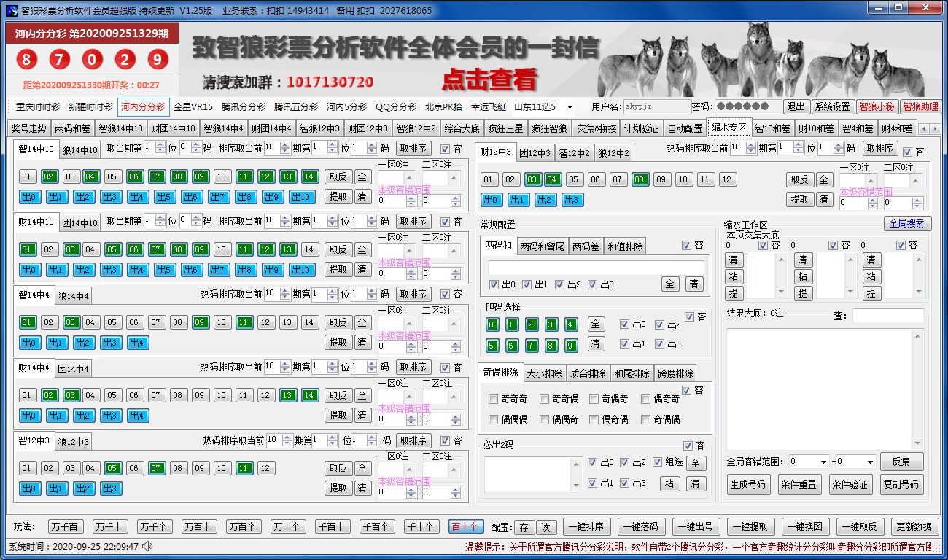Viewport: 948px width, 560px height.
Task: Click the 读 load config button
Action: click(543, 527)
